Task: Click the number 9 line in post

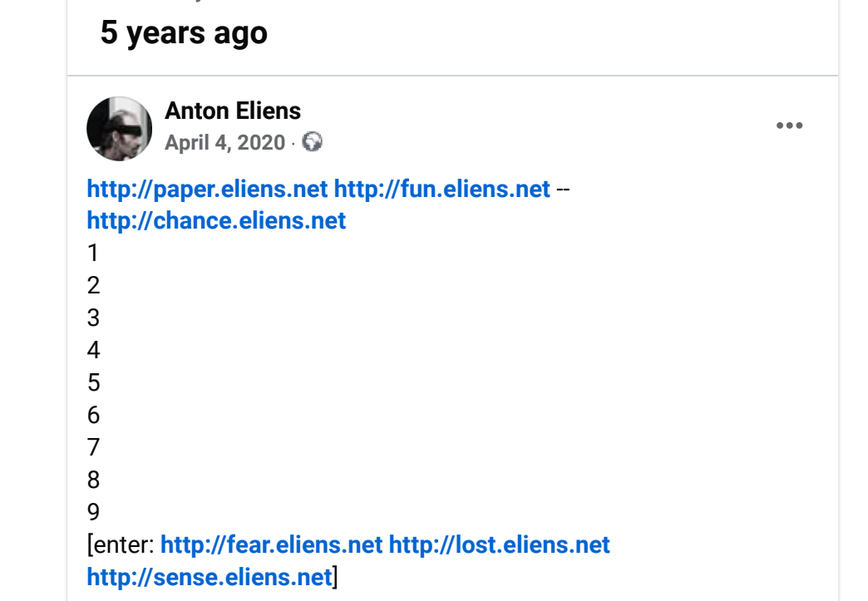Action: 94,512
